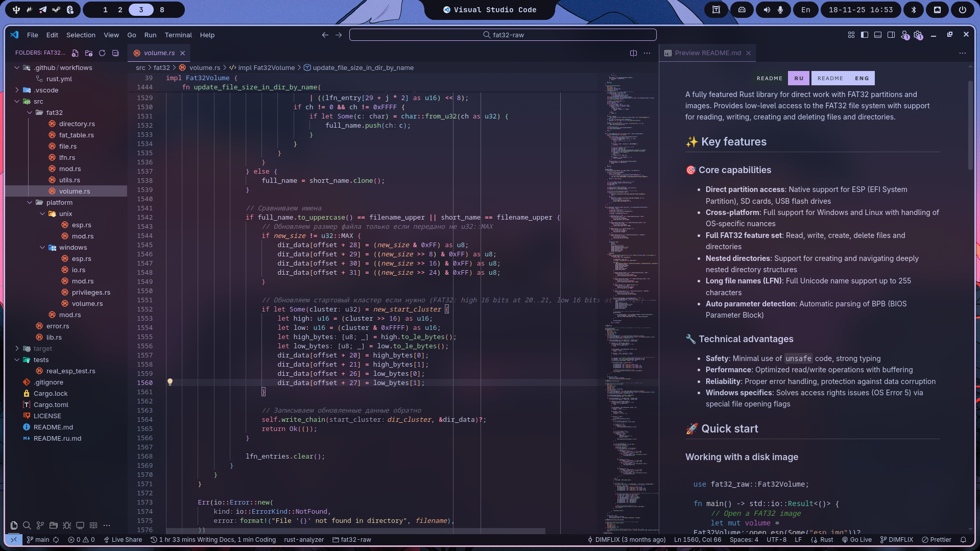Click Go Live in the status bar
Viewport: 980px width, 551px height.
(856, 540)
